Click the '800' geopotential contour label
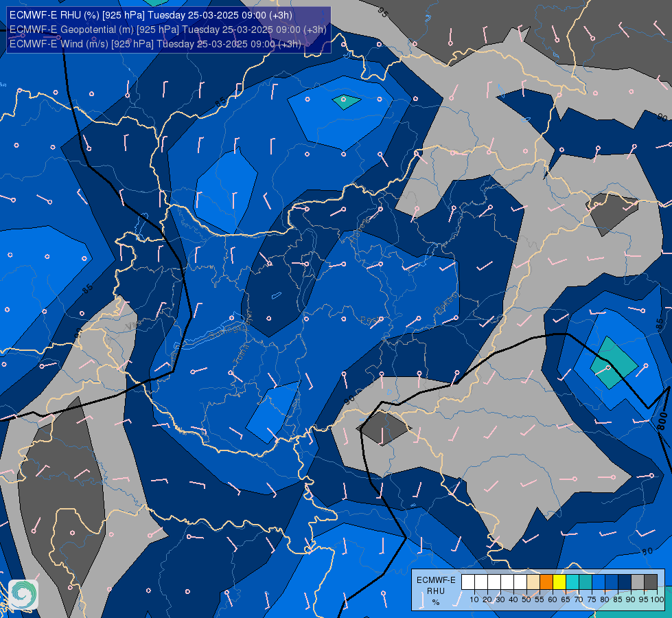The image size is (672, 618). 662,421
